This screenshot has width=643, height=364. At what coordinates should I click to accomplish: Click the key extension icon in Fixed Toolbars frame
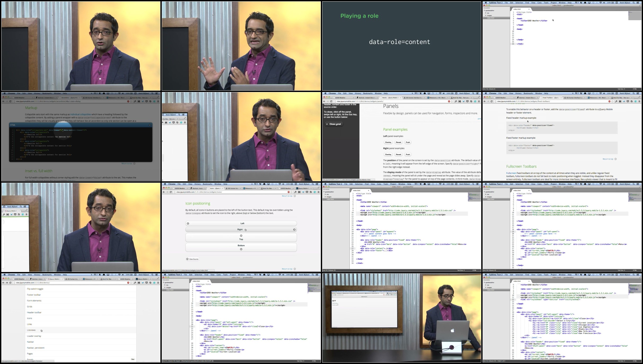tap(616, 101)
